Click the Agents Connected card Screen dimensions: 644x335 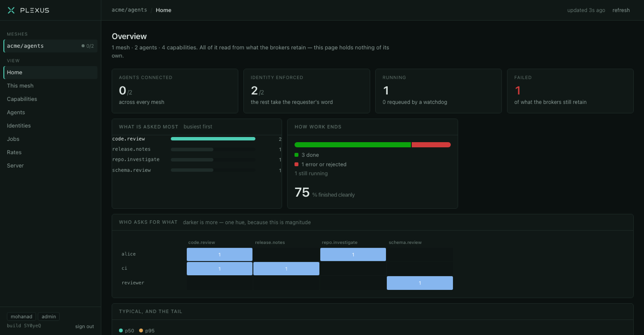(x=175, y=91)
